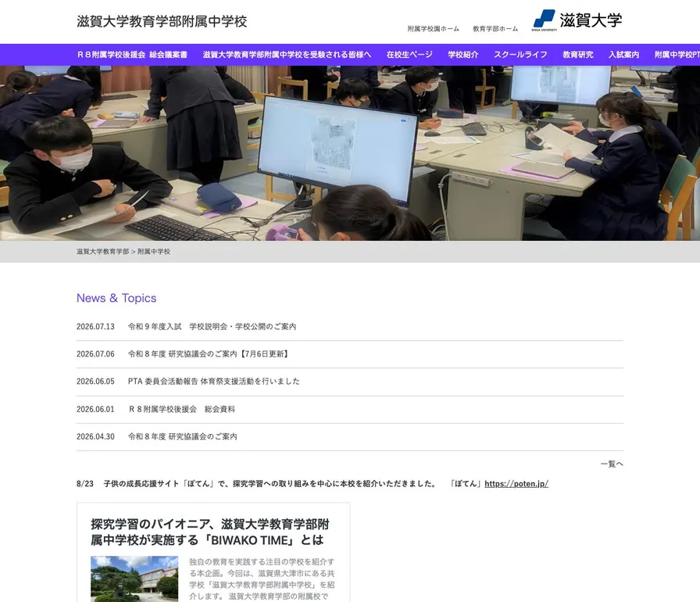Open 附属学校園ホーム link
Image resolution: width=700 pixels, height=602 pixels.
[x=433, y=29]
